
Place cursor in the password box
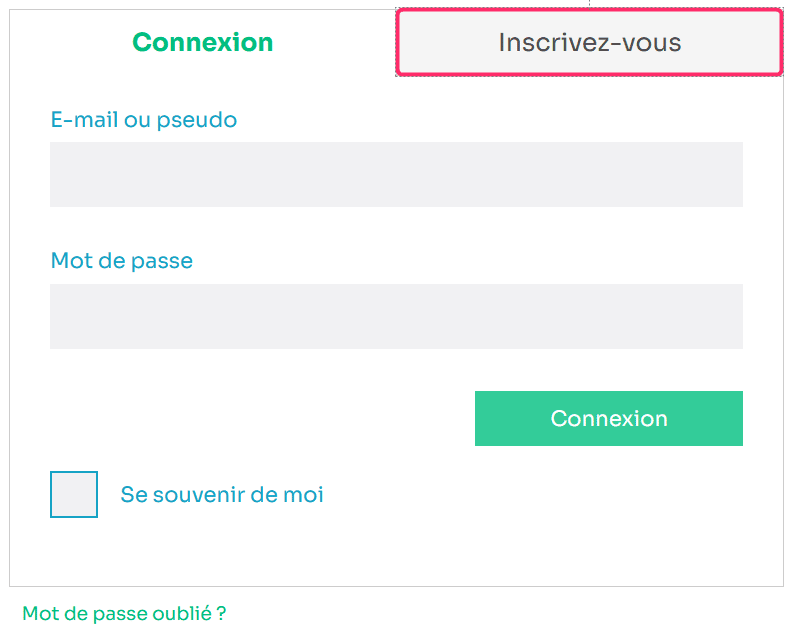(396, 317)
